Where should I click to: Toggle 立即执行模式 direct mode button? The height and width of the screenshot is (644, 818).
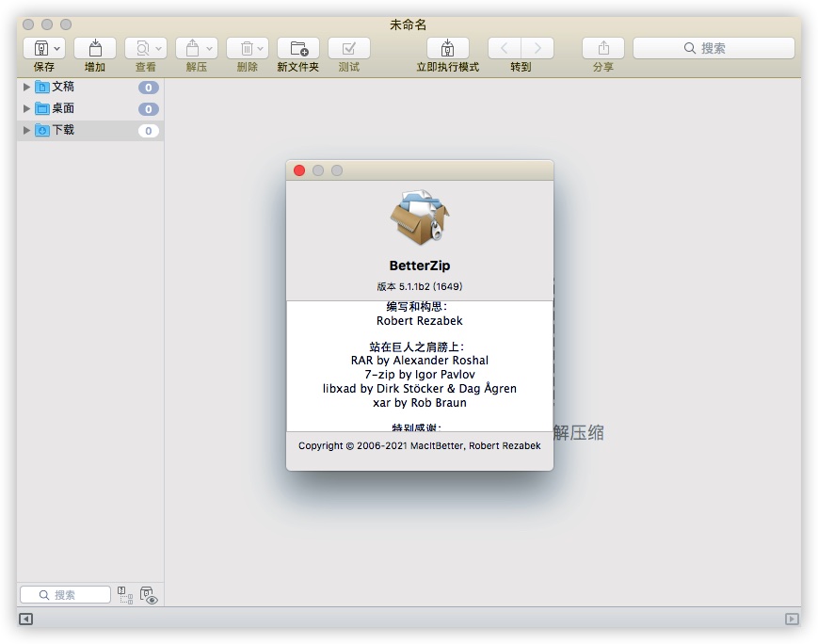(448, 48)
